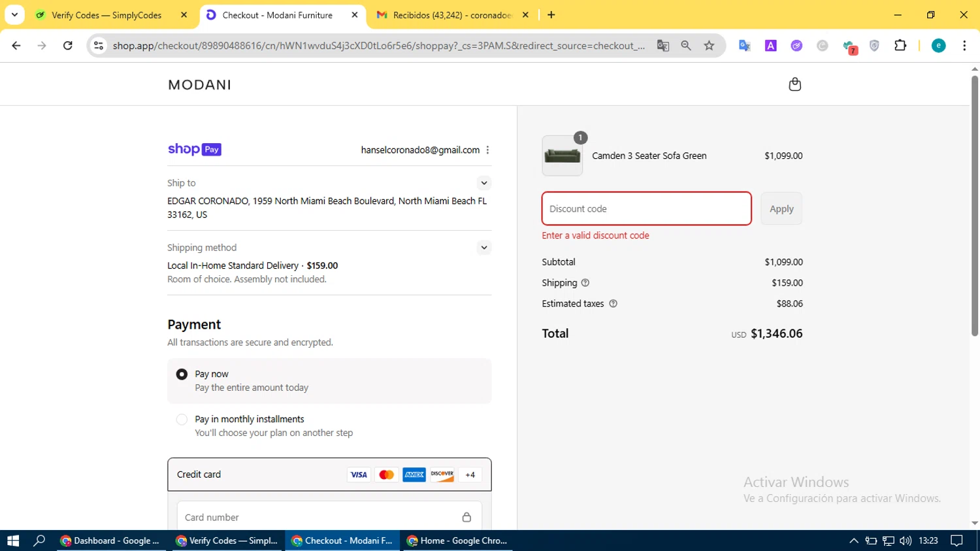
Task: Click the Discount code input field
Action: point(647,209)
